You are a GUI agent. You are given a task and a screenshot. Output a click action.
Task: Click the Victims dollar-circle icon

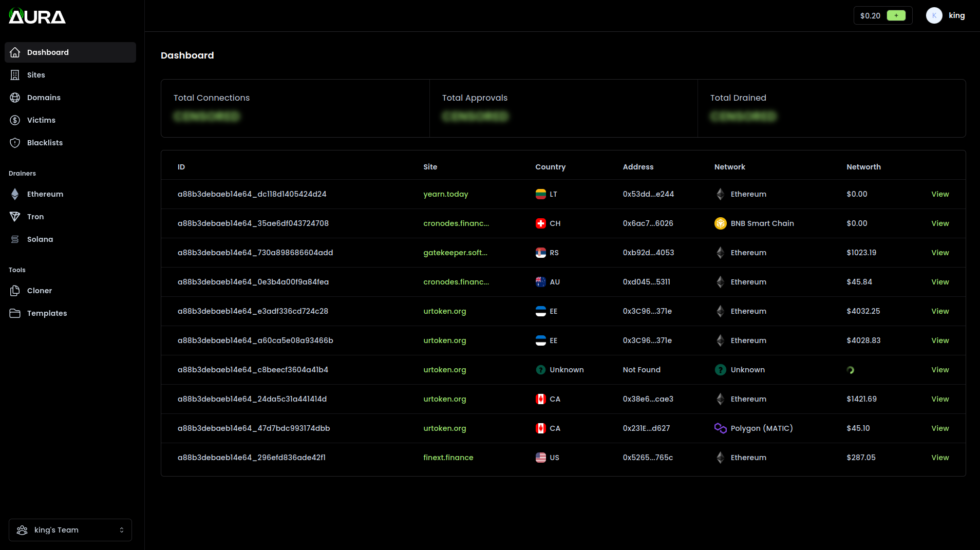tap(15, 120)
